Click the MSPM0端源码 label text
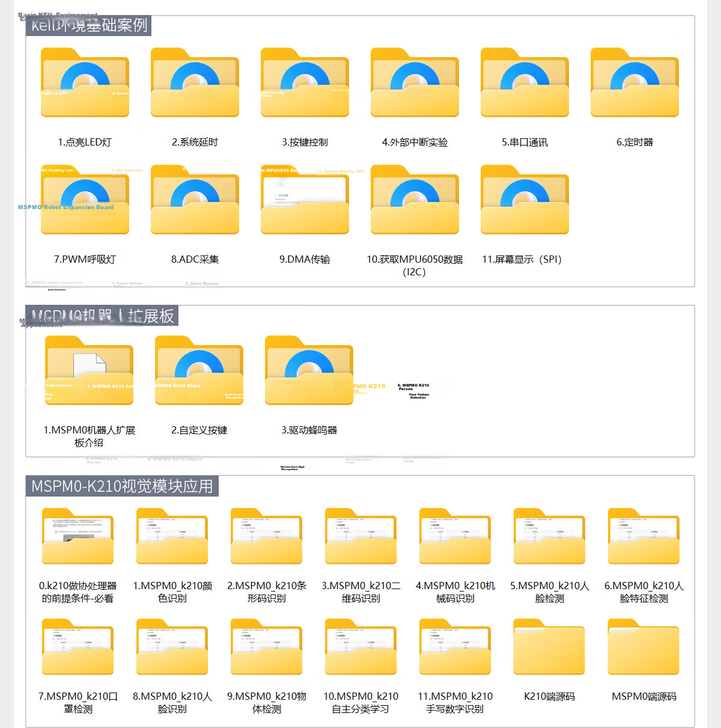Image resolution: width=721 pixels, height=728 pixels. pos(643,697)
